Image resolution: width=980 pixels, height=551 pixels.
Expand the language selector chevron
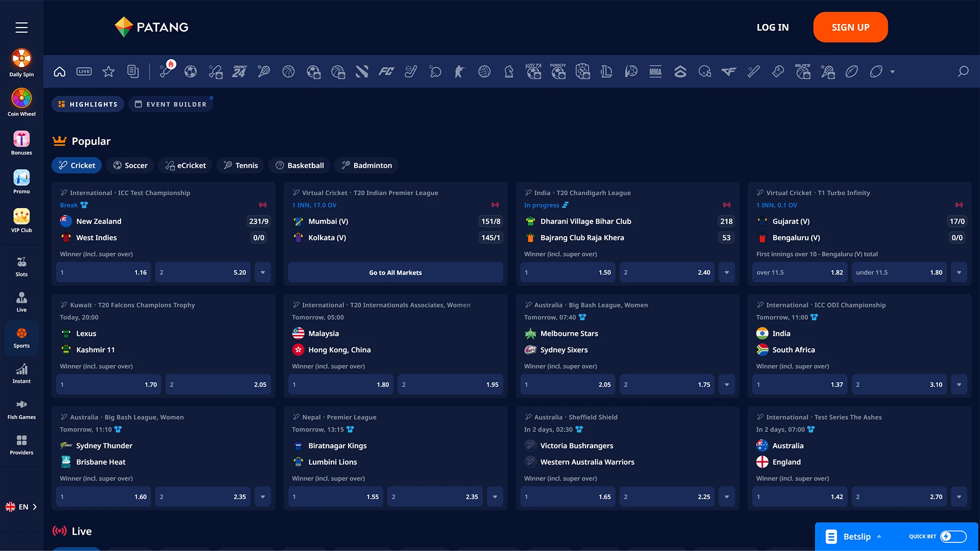coord(35,507)
